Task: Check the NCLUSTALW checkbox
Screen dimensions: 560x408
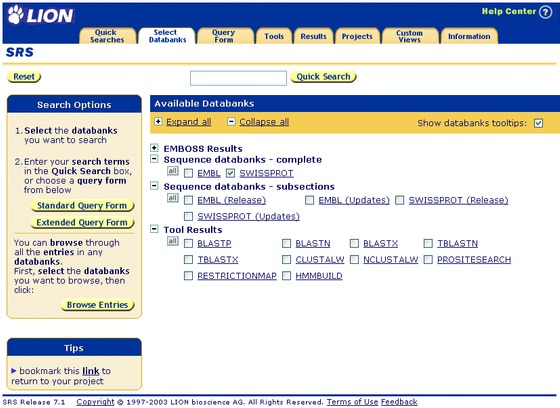Action: point(354,260)
